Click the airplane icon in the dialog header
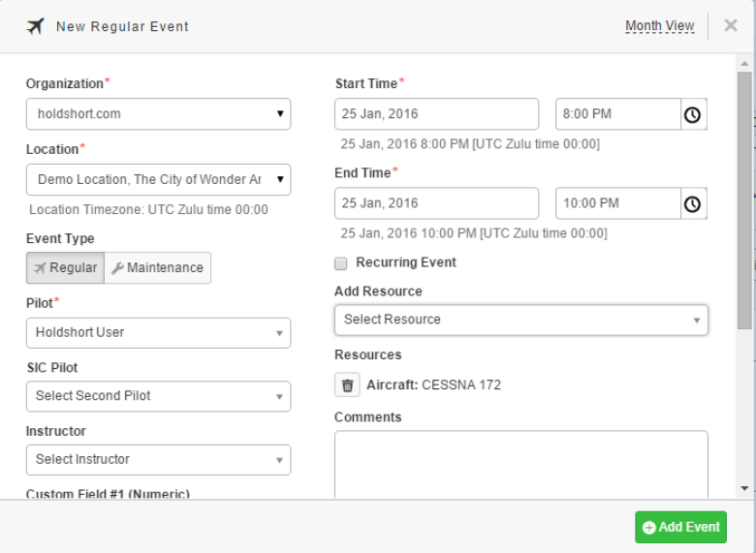Image resolution: width=756 pixels, height=553 pixels. click(35, 26)
